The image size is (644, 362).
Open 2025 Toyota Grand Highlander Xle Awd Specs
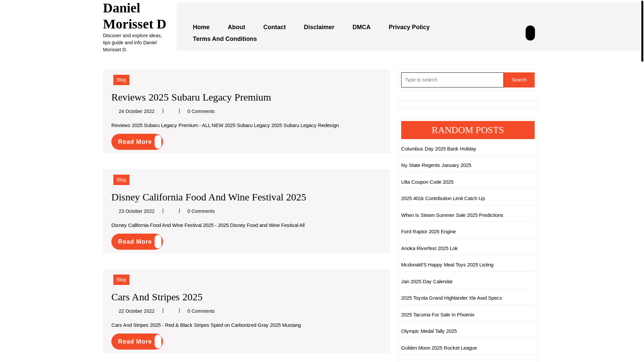coord(451,298)
